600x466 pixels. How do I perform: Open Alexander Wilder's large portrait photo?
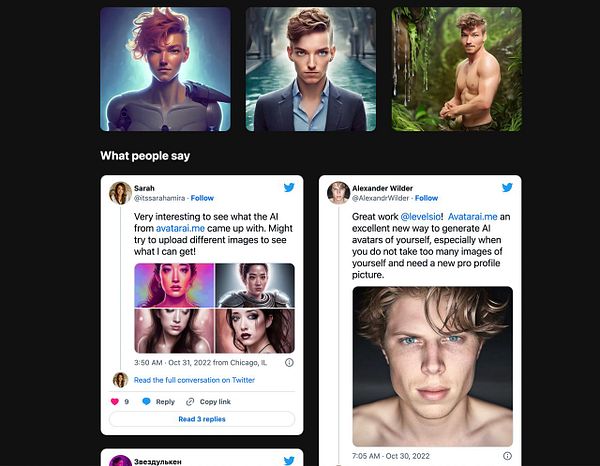(x=432, y=366)
